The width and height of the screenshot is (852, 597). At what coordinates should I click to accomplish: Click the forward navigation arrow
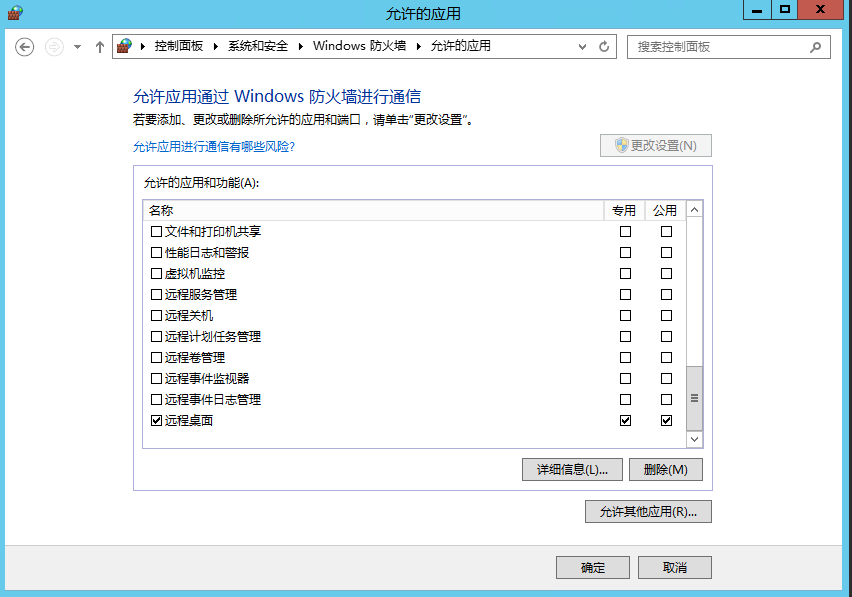pos(54,47)
